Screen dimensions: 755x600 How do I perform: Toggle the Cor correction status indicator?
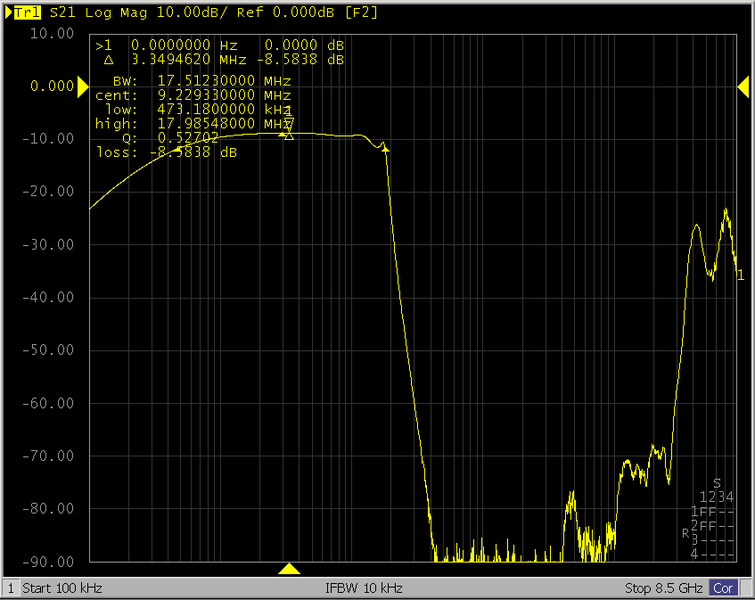coord(723,588)
